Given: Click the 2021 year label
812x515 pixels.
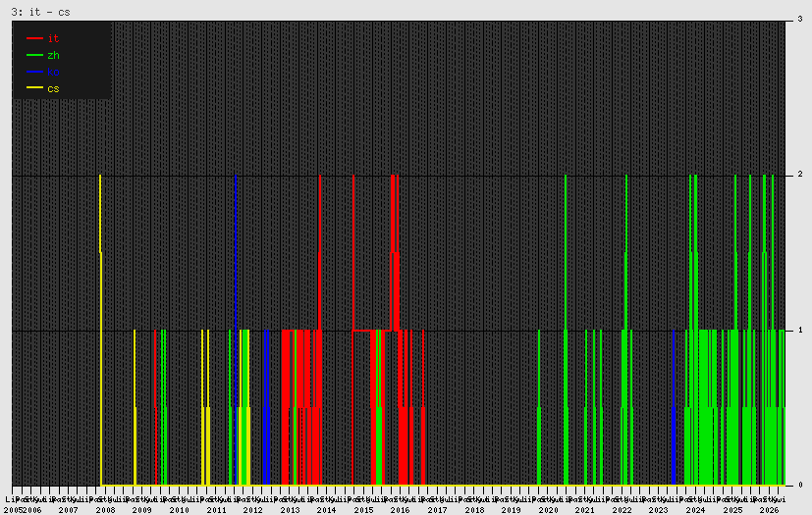Looking at the screenshot, I should click(x=584, y=510).
